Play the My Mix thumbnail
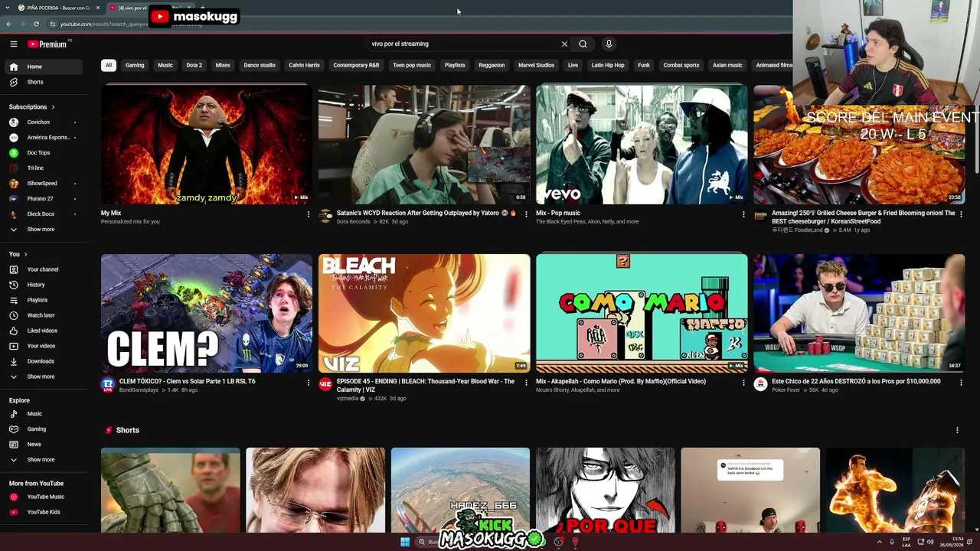This screenshot has width=980, height=551. click(x=207, y=145)
